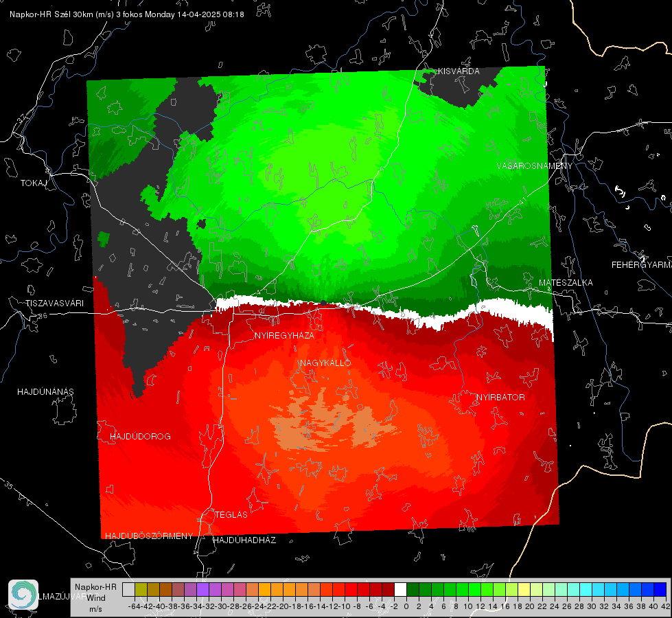
Task: Click the road number 36 marker near Tiszavasvári
Action: [x=43, y=316]
